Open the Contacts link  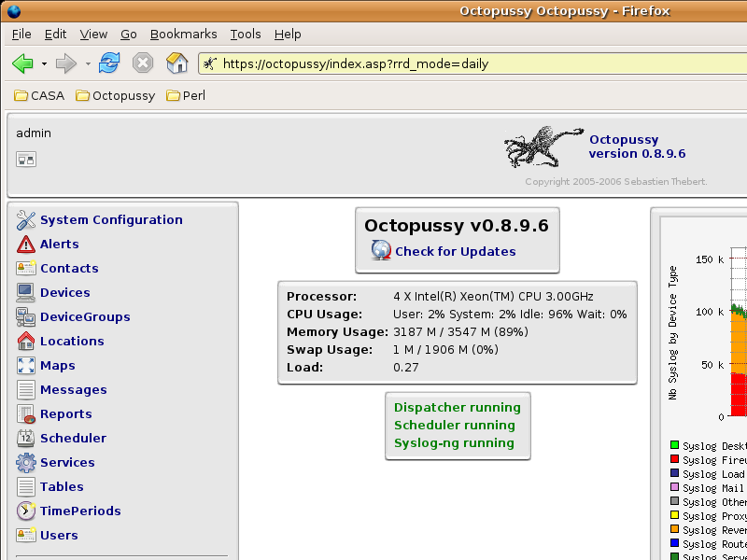point(69,269)
